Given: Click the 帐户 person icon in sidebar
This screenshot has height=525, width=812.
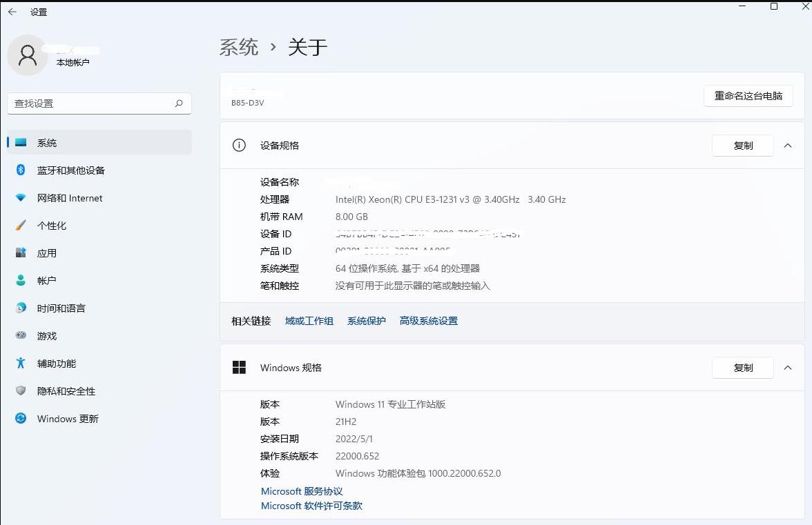Looking at the screenshot, I should point(21,281).
